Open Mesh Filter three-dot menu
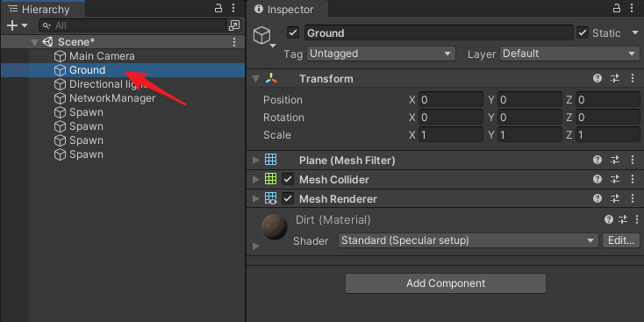 (x=633, y=160)
